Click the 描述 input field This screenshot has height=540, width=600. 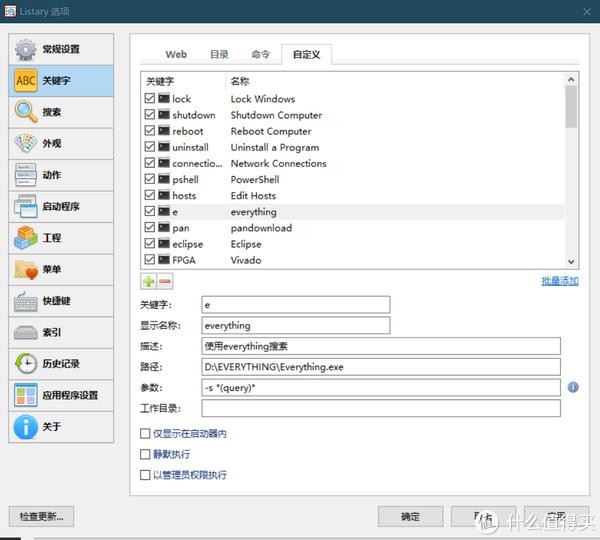pyautogui.click(x=381, y=346)
